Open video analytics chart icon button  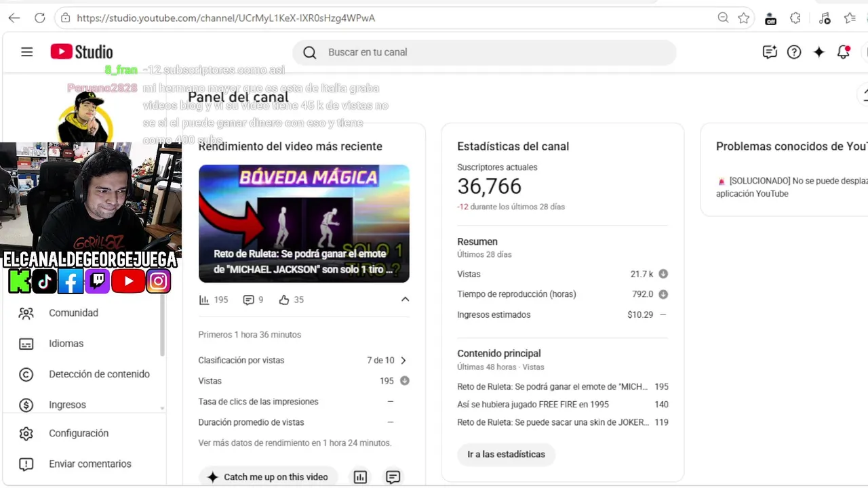point(360,477)
